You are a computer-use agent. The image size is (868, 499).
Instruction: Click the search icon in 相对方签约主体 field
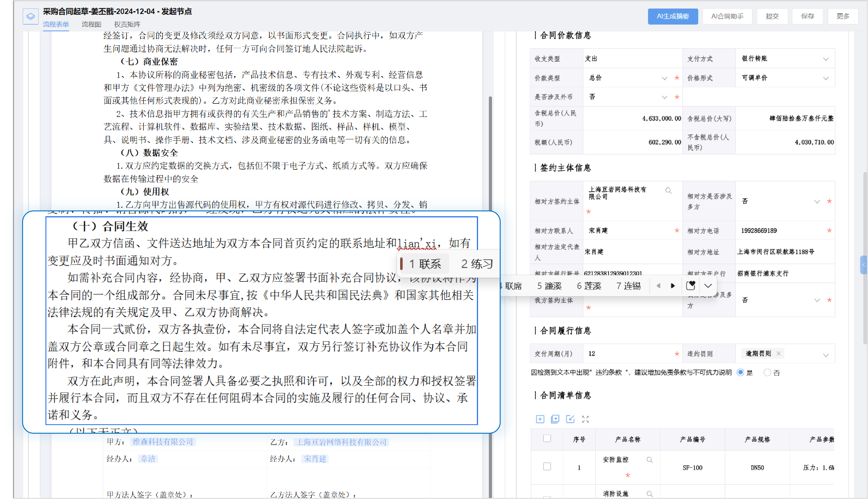(668, 191)
